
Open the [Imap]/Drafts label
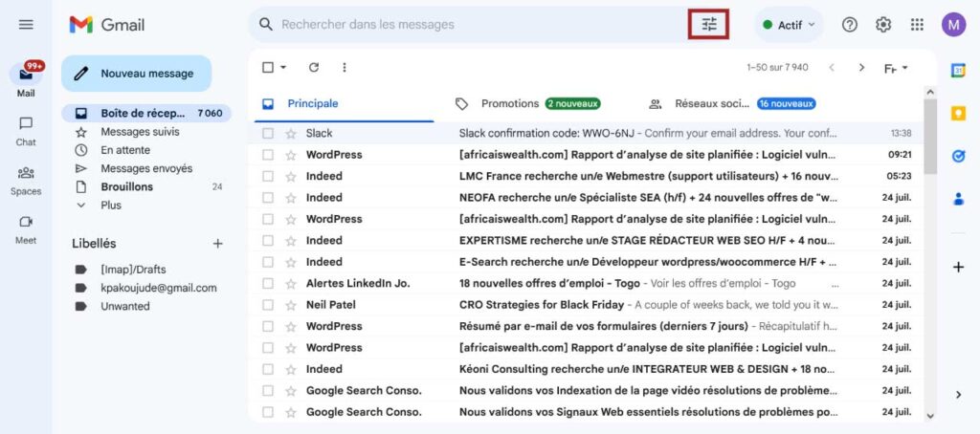pos(133,270)
